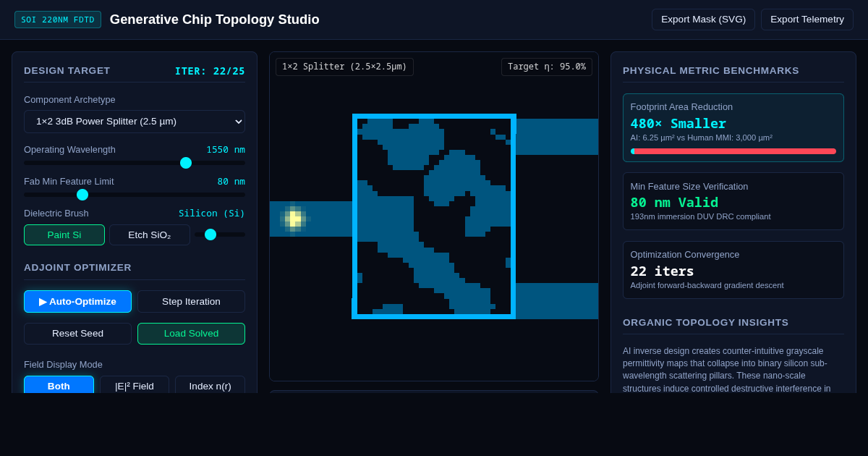868x456 pixels.
Task: Select the Paint Si brush
Action: pyautogui.click(x=64, y=235)
